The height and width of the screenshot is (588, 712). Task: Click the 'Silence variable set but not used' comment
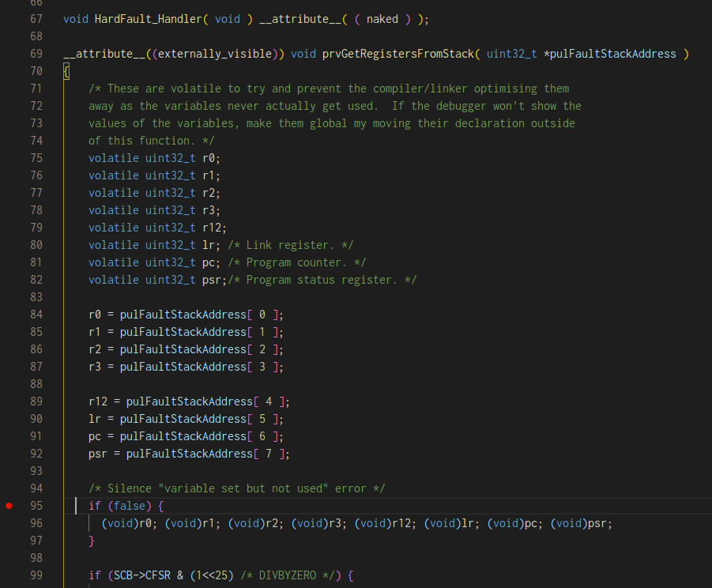[237, 488]
